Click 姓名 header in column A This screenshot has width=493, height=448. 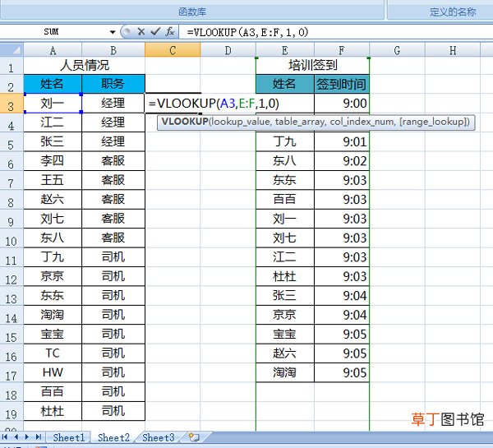click(x=53, y=84)
